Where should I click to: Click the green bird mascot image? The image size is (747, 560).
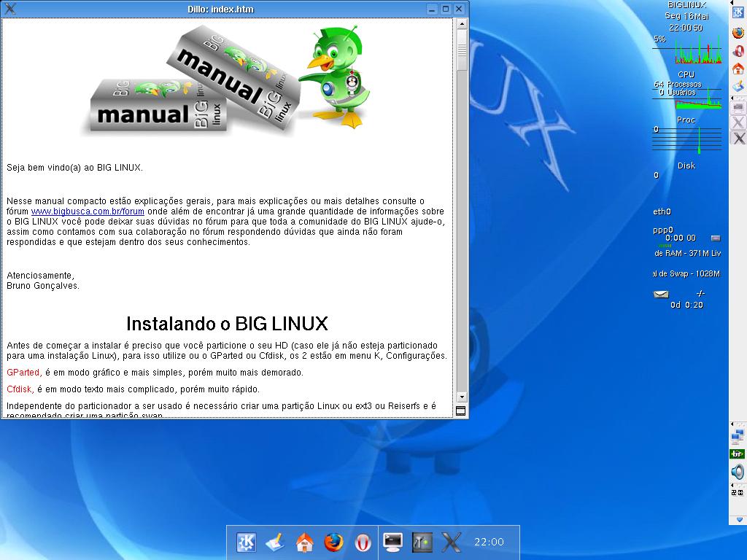tap(334, 77)
